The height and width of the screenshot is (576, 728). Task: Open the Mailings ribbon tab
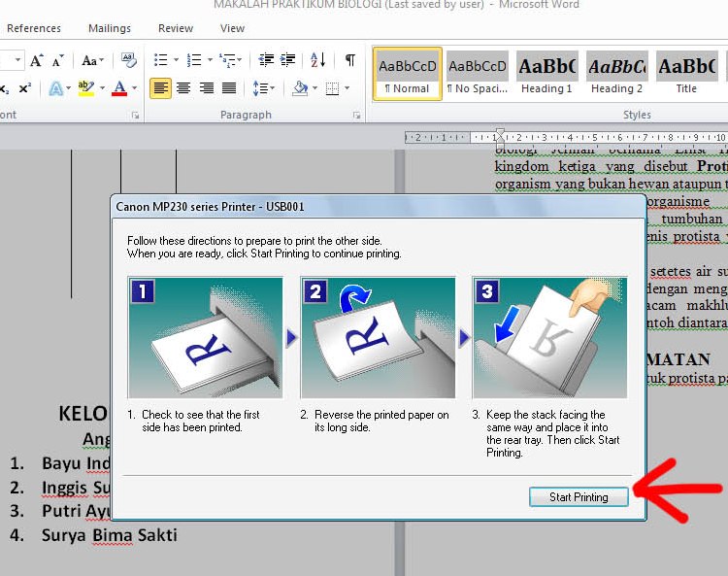[x=110, y=28]
